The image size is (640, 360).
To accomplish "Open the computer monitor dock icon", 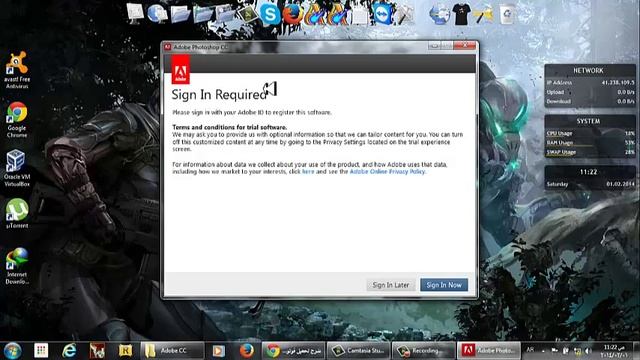I will point(135,13).
